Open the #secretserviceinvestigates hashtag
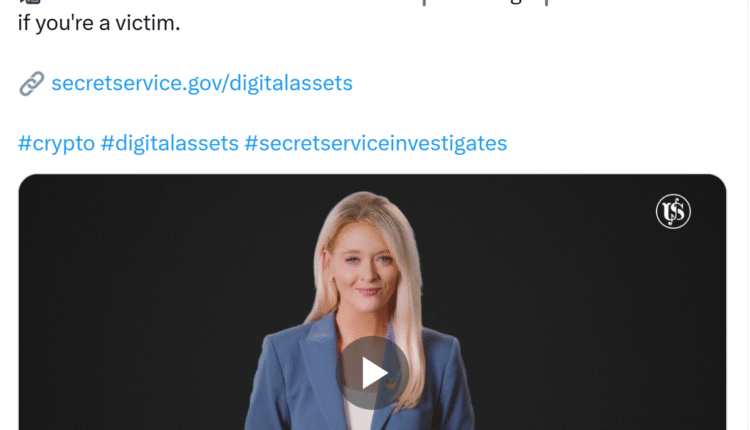Viewport: 750px width, 430px height. click(x=375, y=143)
